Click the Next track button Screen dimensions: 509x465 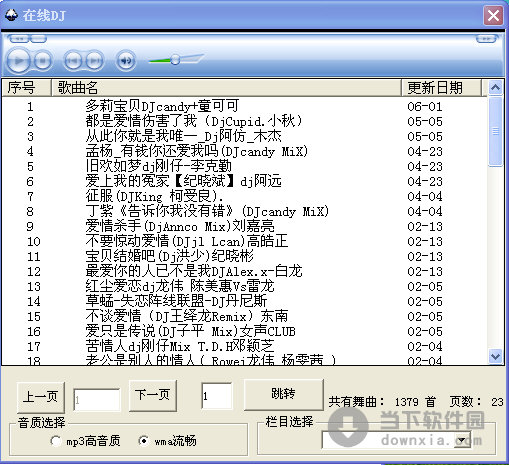click(x=95, y=61)
